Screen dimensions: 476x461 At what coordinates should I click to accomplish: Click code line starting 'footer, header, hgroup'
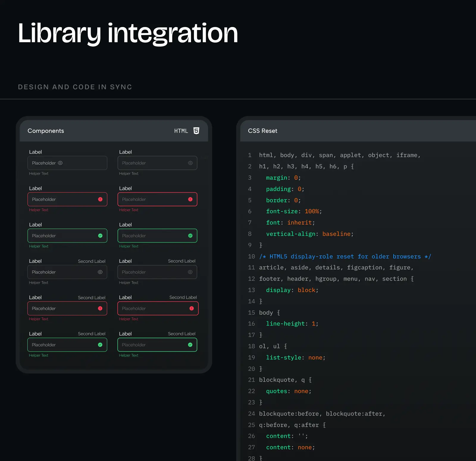point(336,279)
